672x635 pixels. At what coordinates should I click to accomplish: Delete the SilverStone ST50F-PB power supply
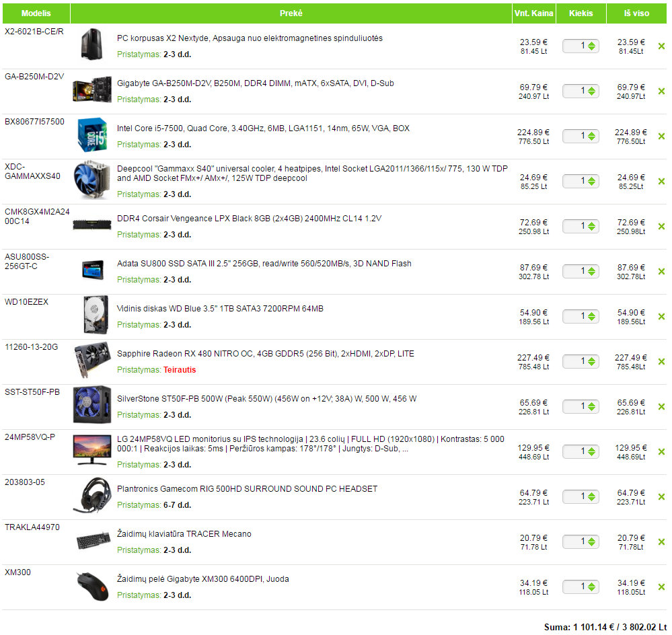661,406
